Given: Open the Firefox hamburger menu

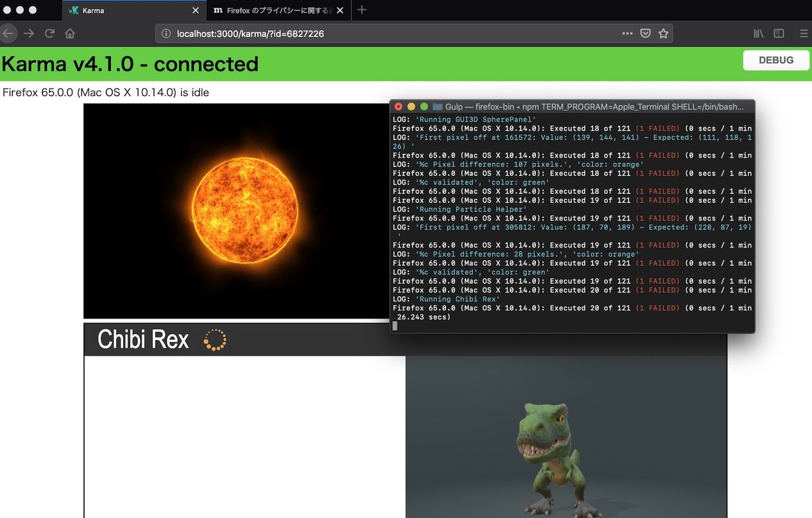Looking at the screenshot, I should pyautogui.click(x=804, y=33).
